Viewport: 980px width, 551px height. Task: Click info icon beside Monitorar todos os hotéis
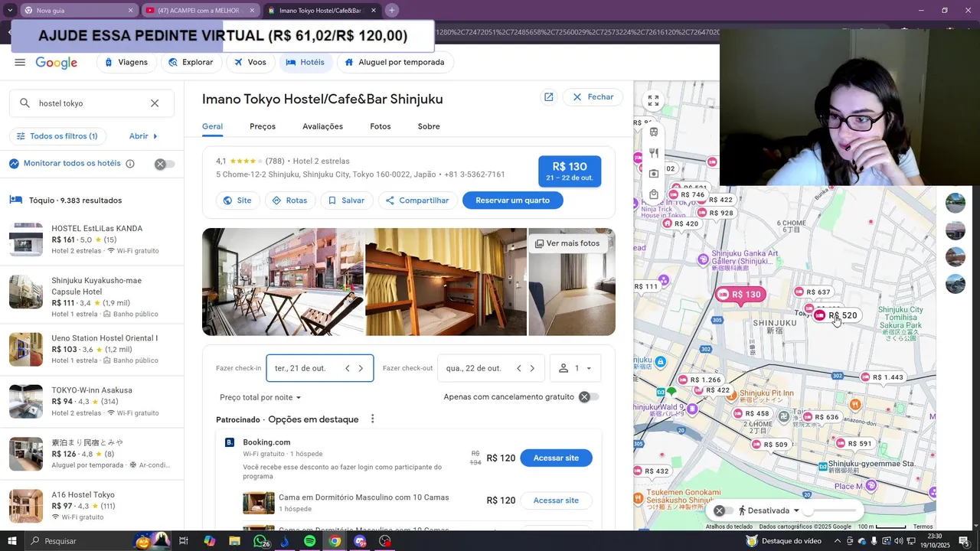click(x=130, y=164)
